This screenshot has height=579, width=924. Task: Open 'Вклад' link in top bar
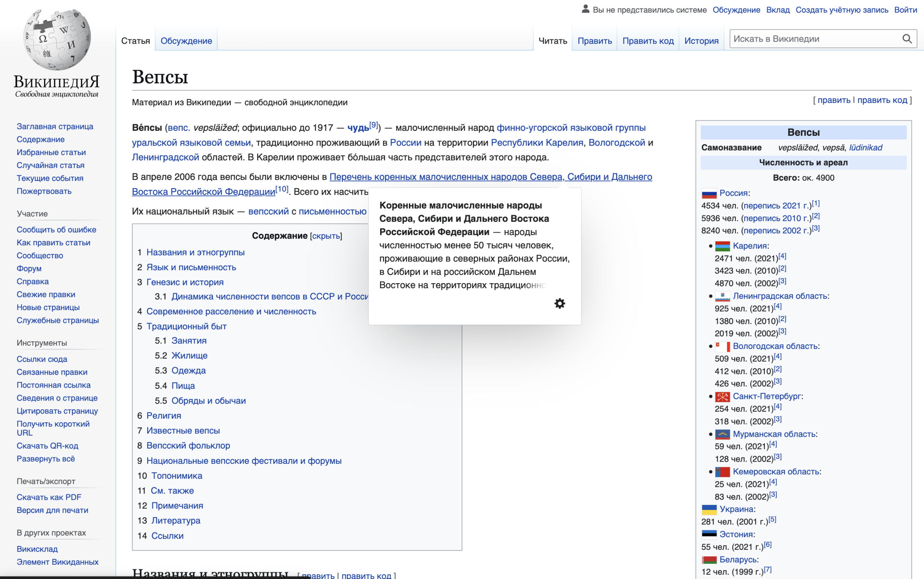click(777, 10)
